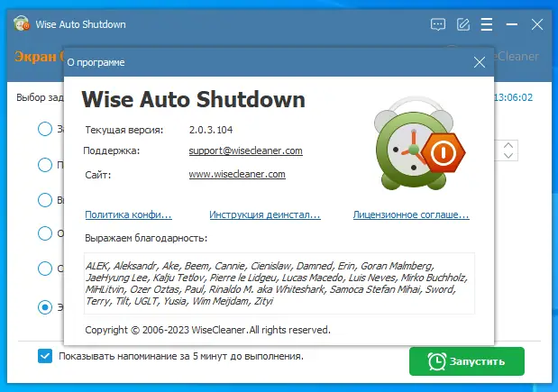
Task: Click the stepper up arrow
Action: (x=508, y=145)
